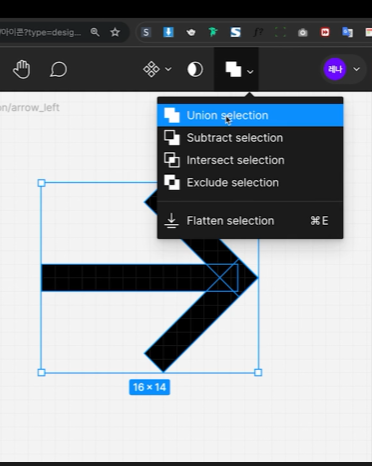This screenshot has width=372, height=466.
Task: Click the browser URL address field
Action: pyautogui.click(x=40, y=32)
